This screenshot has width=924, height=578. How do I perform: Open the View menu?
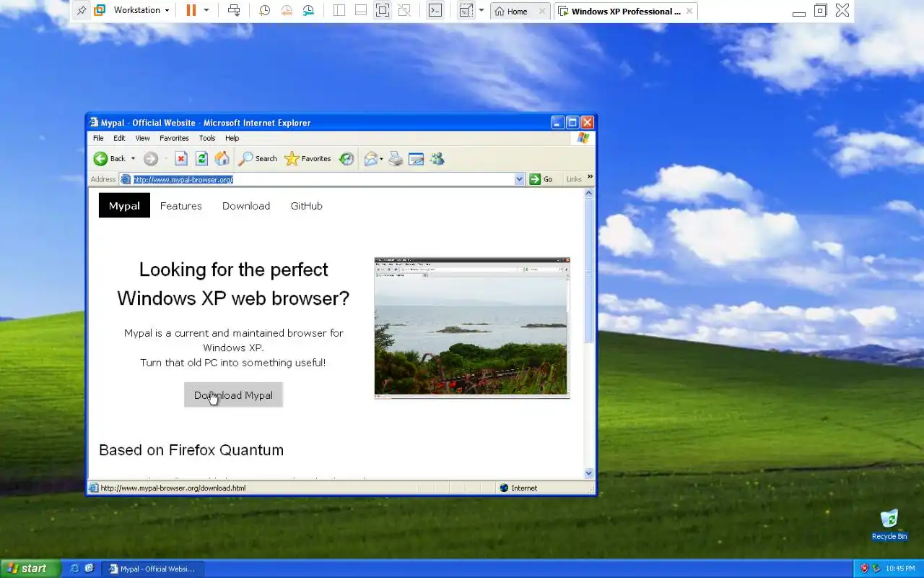pos(142,138)
